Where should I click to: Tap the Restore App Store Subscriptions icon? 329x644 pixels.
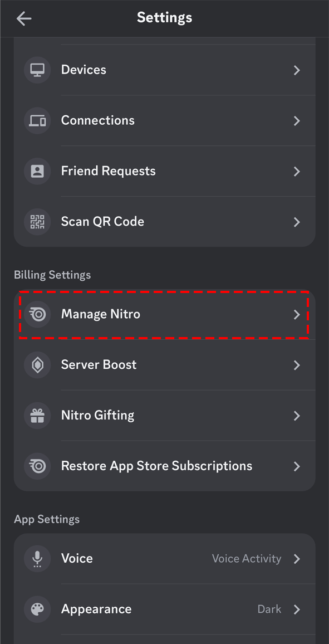point(37,466)
